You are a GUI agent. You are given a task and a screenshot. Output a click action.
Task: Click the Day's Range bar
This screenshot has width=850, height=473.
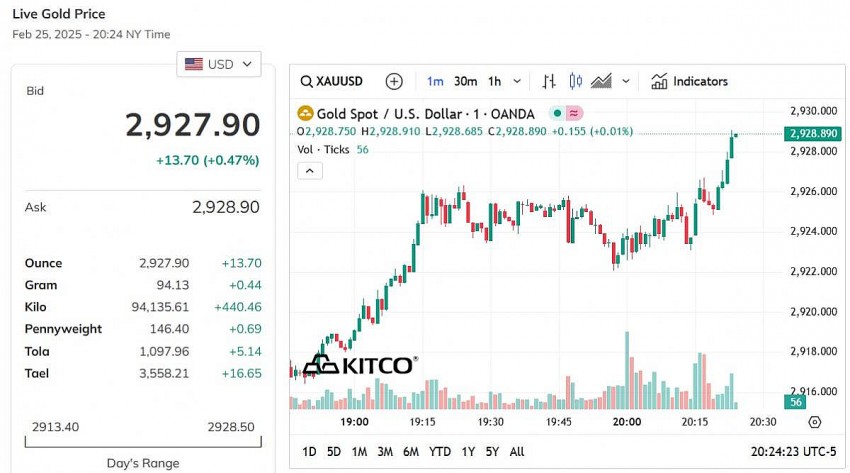coord(143,440)
